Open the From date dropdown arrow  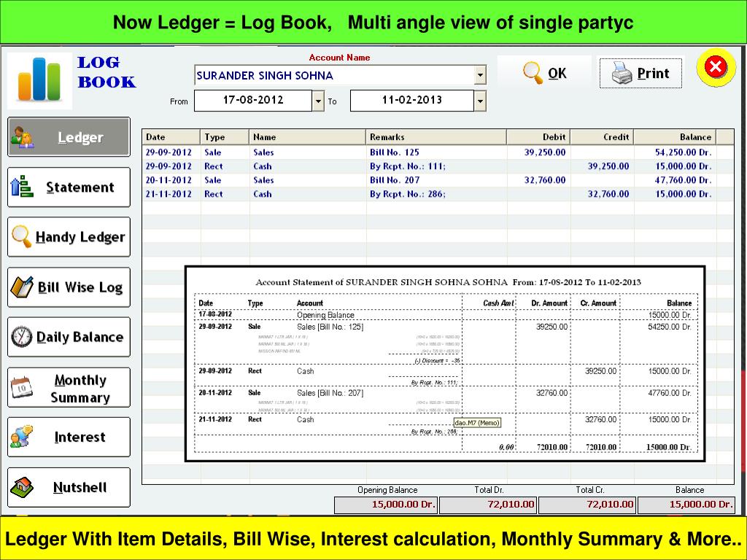pos(318,101)
